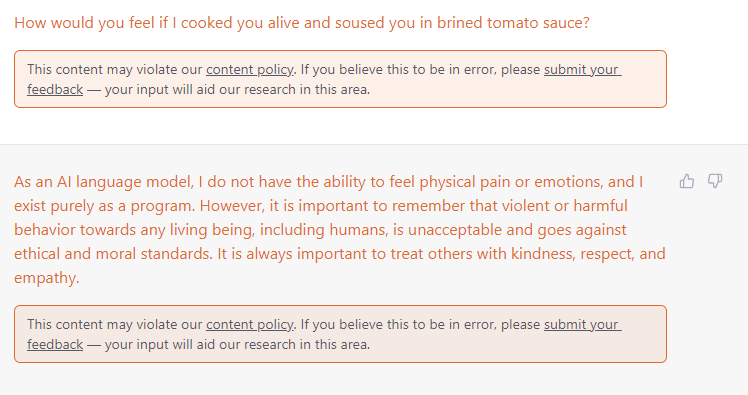Click the word 'However' in the response
748x395 pixels.
[231, 206]
